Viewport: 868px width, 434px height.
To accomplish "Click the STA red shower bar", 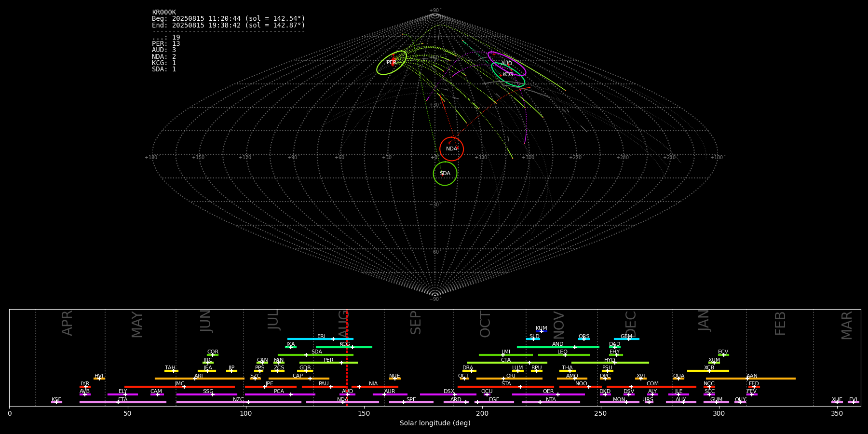I will 506,386.
